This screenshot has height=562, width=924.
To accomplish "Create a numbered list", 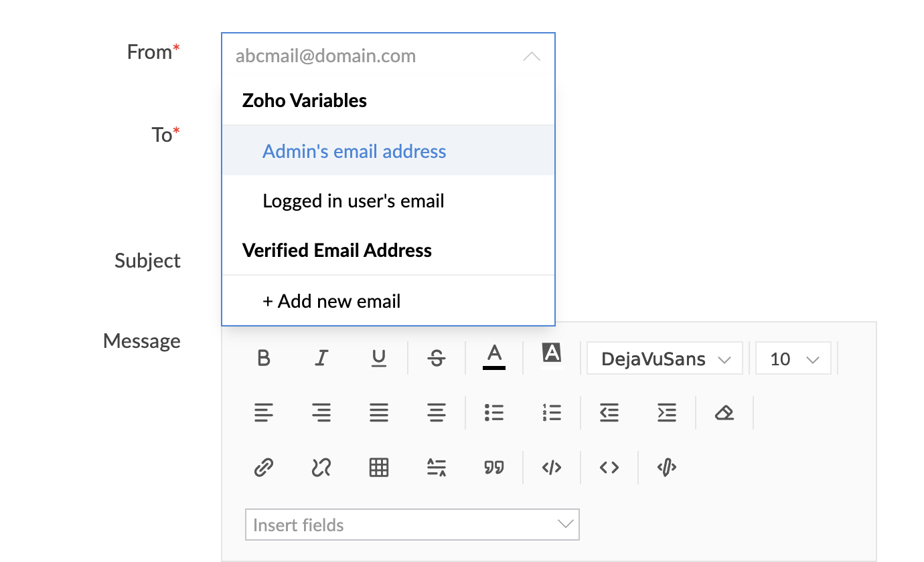I will coord(552,413).
